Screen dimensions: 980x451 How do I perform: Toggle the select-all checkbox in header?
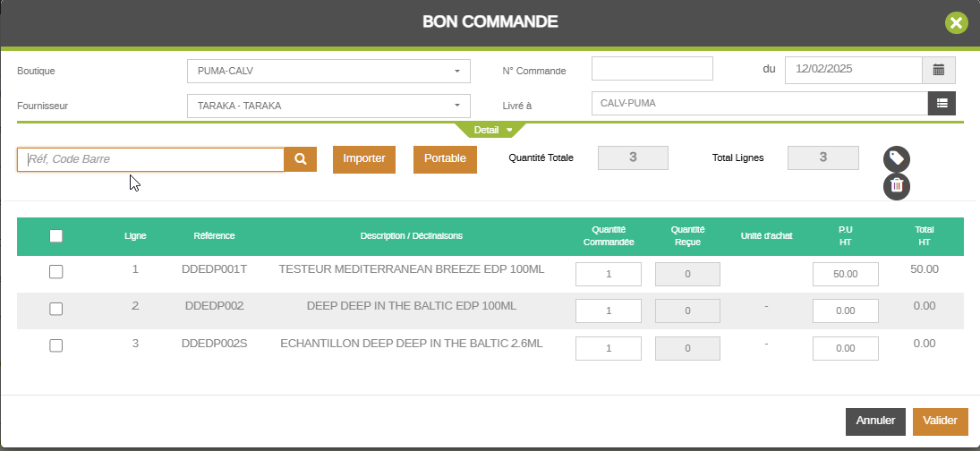point(56,236)
